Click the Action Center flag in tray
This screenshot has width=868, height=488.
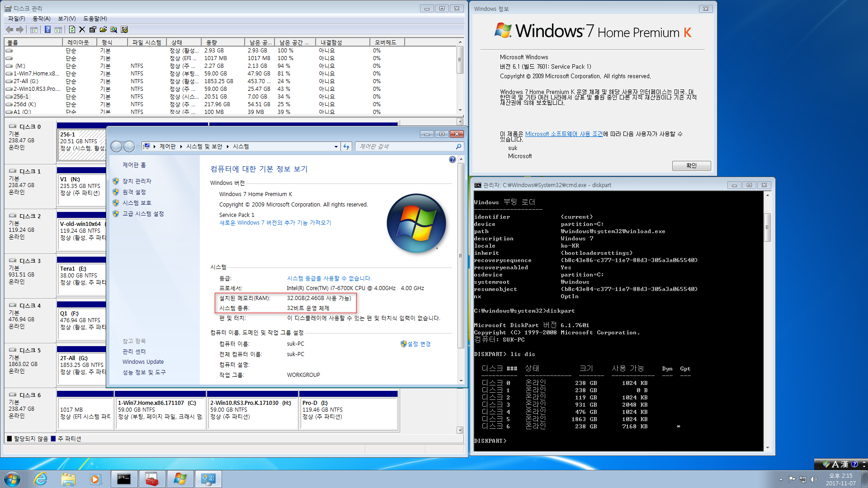792,479
